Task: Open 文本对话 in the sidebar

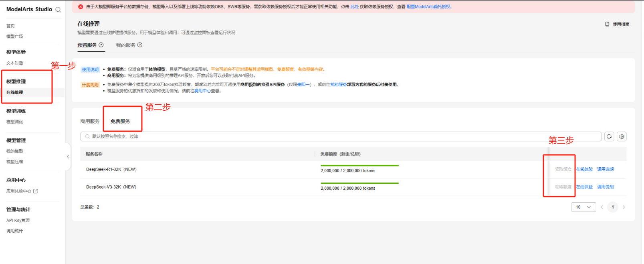Action: click(x=15, y=63)
